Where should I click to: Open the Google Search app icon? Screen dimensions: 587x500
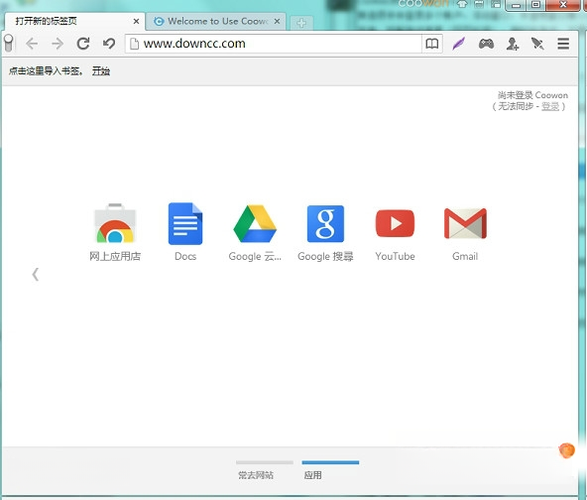point(325,223)
